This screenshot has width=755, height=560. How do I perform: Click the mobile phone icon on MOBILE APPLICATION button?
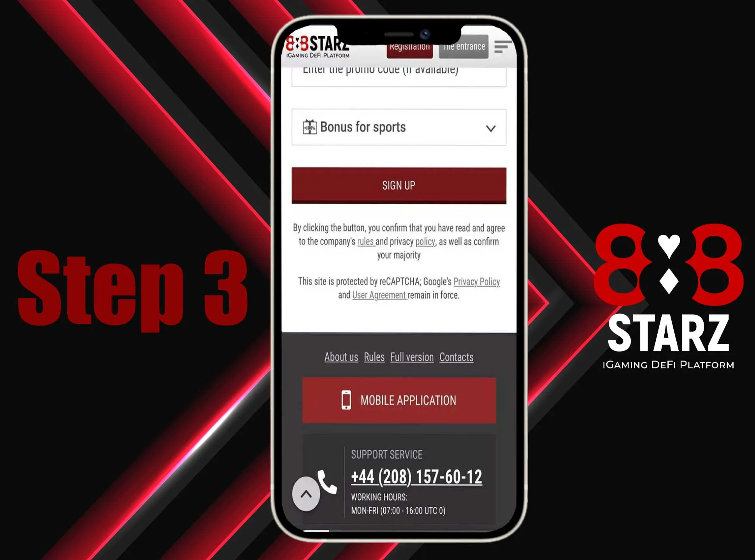click(x=346, y=400)
